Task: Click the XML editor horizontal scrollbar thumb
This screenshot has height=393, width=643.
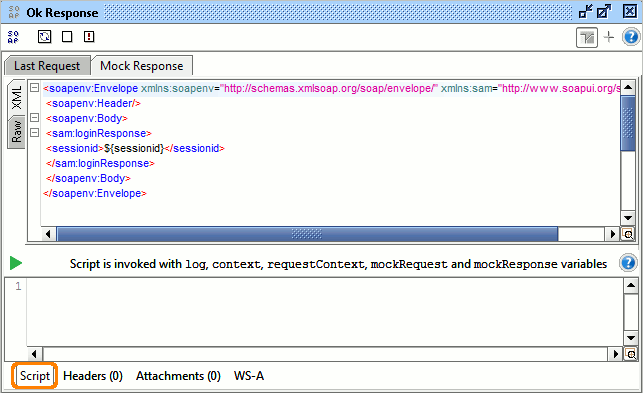Action: tap(307, 234)
